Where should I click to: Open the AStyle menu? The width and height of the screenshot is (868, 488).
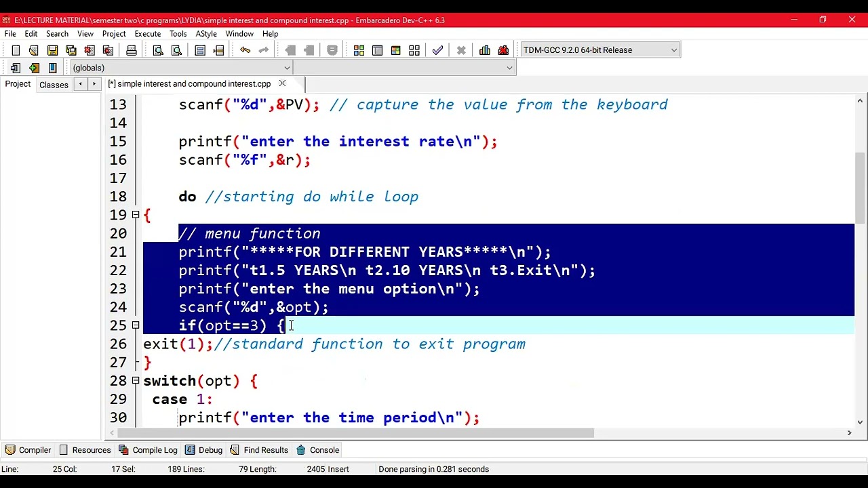(206, 34)
